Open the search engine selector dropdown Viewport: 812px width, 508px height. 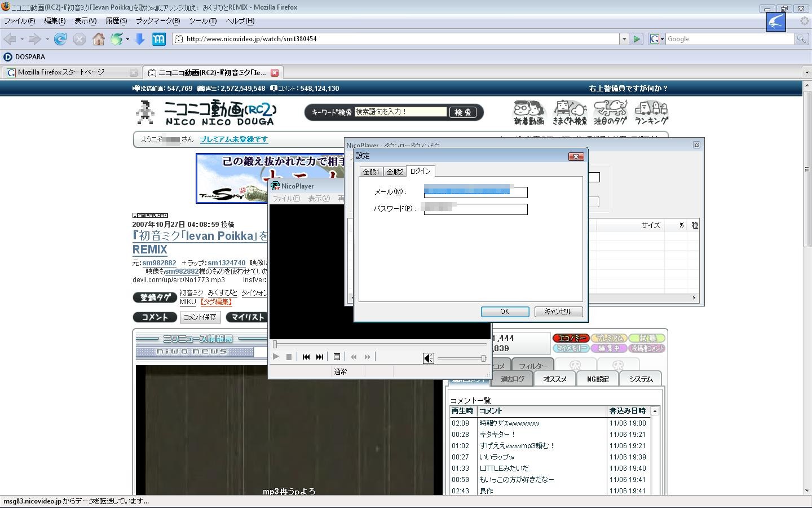tap(656, 39)
